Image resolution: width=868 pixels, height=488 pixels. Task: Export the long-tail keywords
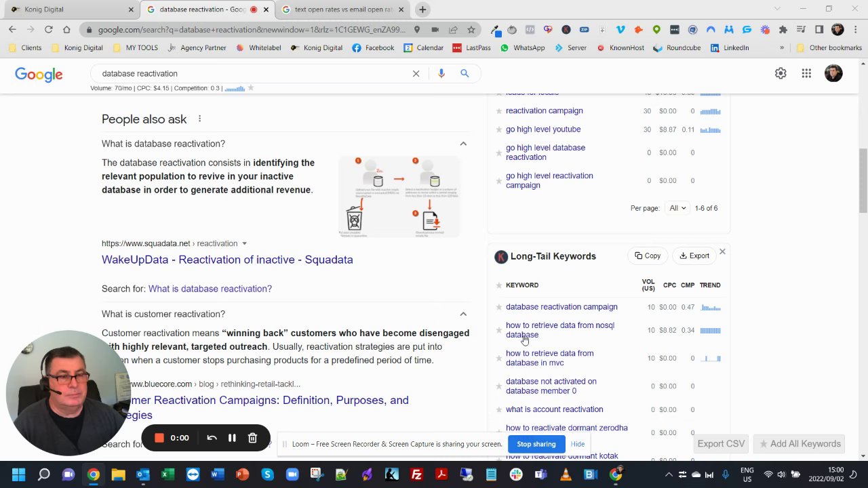[x=694, y=256]
